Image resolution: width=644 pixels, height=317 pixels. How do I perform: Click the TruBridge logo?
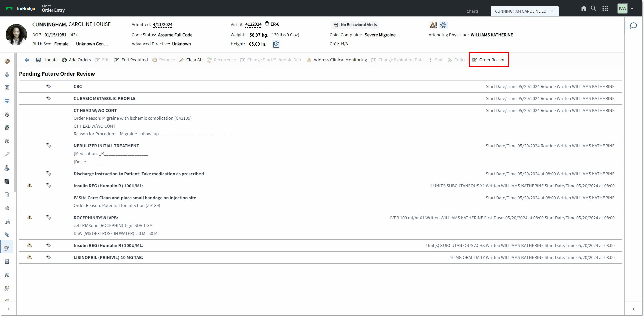click(21, 9)
